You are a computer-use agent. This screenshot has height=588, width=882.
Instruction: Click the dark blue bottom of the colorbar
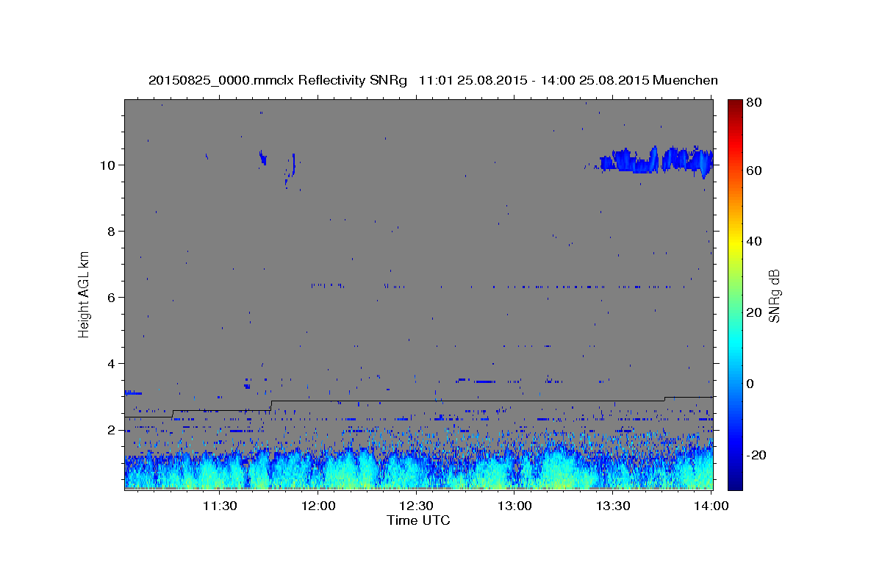pyautogui.click(x=735, y=481)
